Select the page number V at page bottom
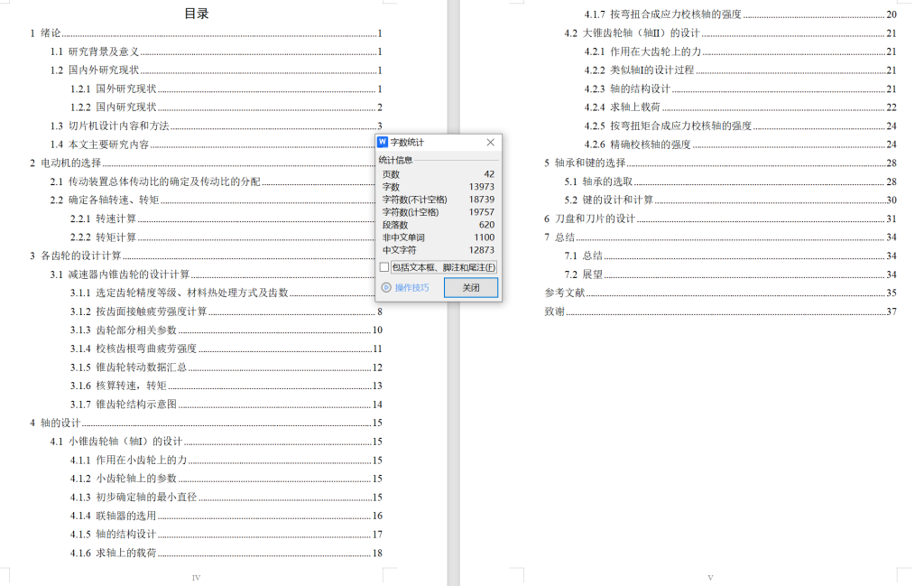924x586 pixels. [x=711, y=576]
